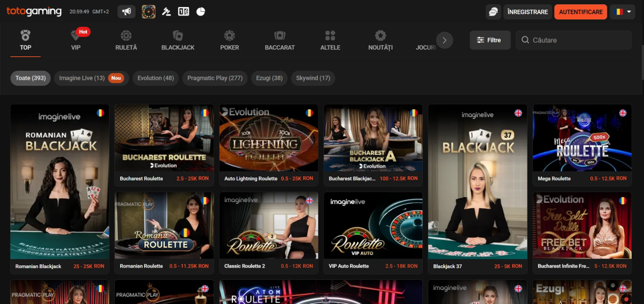The width and height of the screenshot is (644, 304).
Task: Click the poker chip icon above POKER
Action: click(230, 35)
